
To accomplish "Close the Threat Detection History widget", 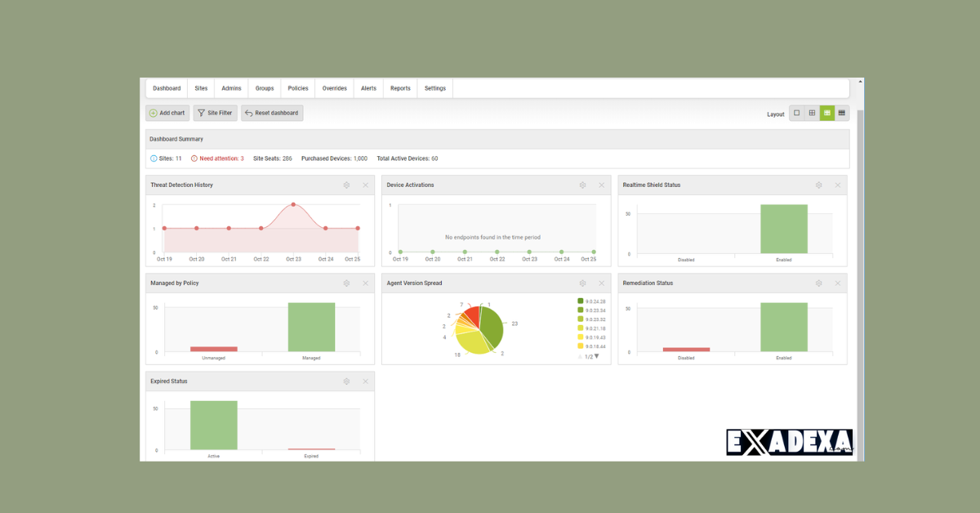I will (365, 185).
